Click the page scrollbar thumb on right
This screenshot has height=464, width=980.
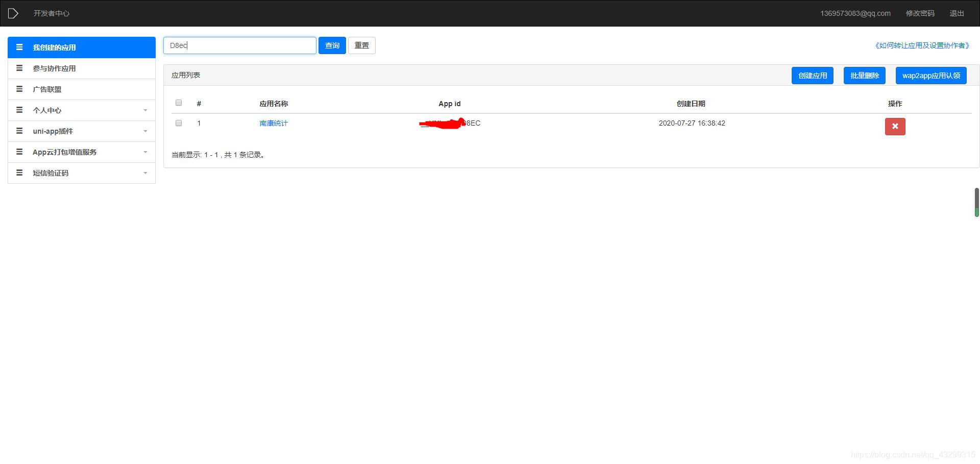tap(977, 203)
